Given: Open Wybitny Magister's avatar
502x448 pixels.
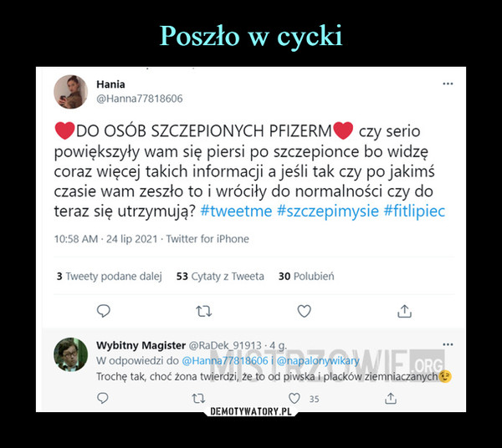Looking at the screenshot, I should pos(70,354).
